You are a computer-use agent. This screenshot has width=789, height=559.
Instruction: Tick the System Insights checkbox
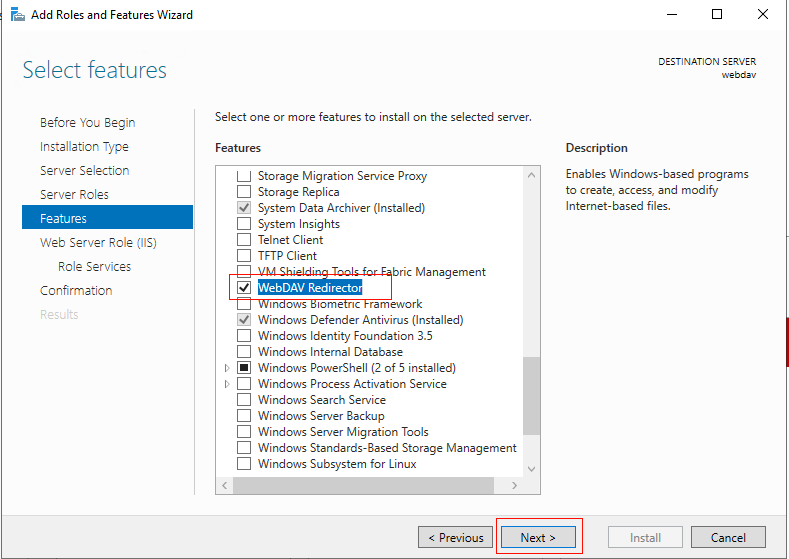[244, 224]
